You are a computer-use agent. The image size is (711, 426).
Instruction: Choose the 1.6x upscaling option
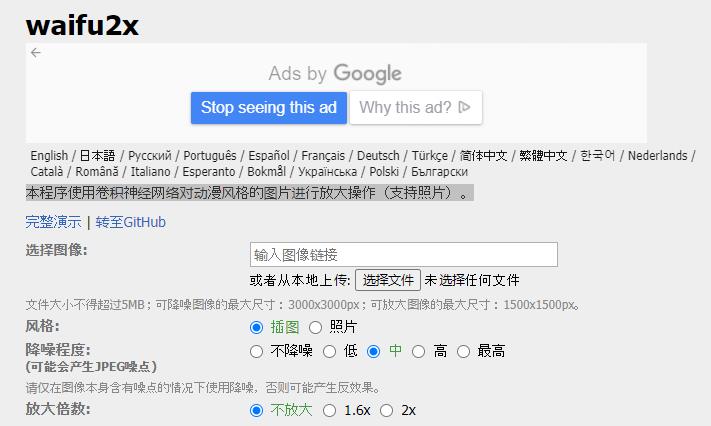[329, 411]
